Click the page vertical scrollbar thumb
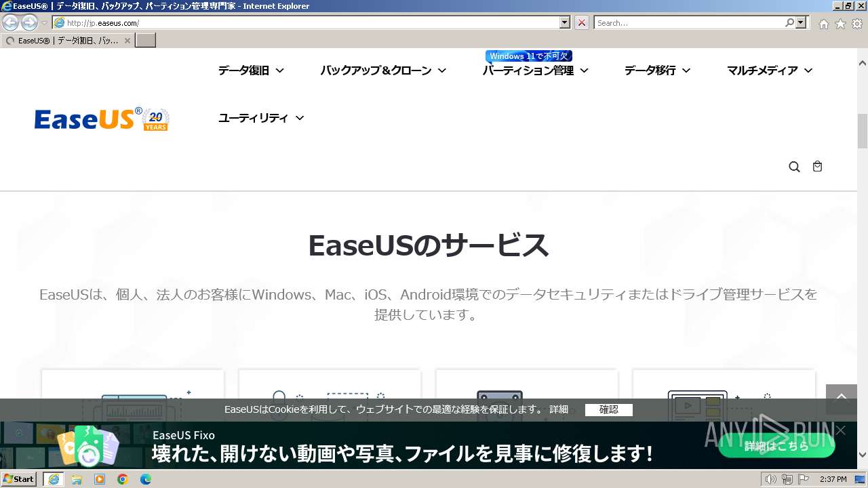The width and height of the screenshot is (868, 488). [863, 131]
